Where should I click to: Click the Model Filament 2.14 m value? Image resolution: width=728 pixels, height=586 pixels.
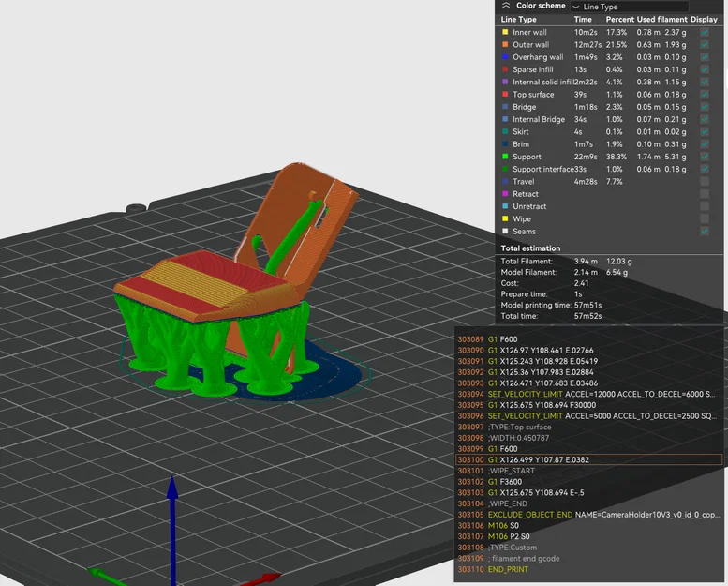click(x=586, y=272)
